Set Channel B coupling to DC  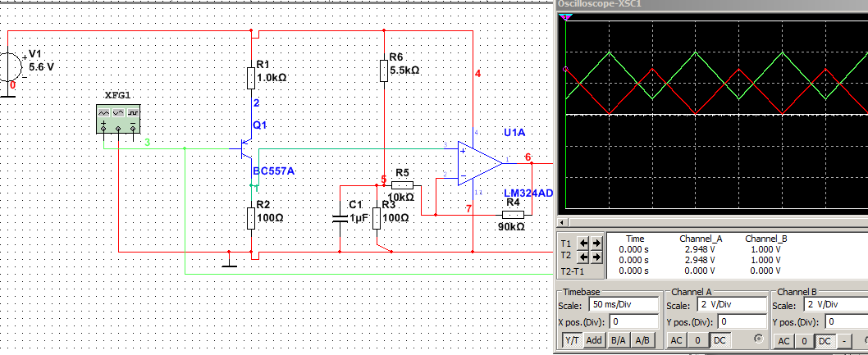pyautogui.click(x=825, y=340)
